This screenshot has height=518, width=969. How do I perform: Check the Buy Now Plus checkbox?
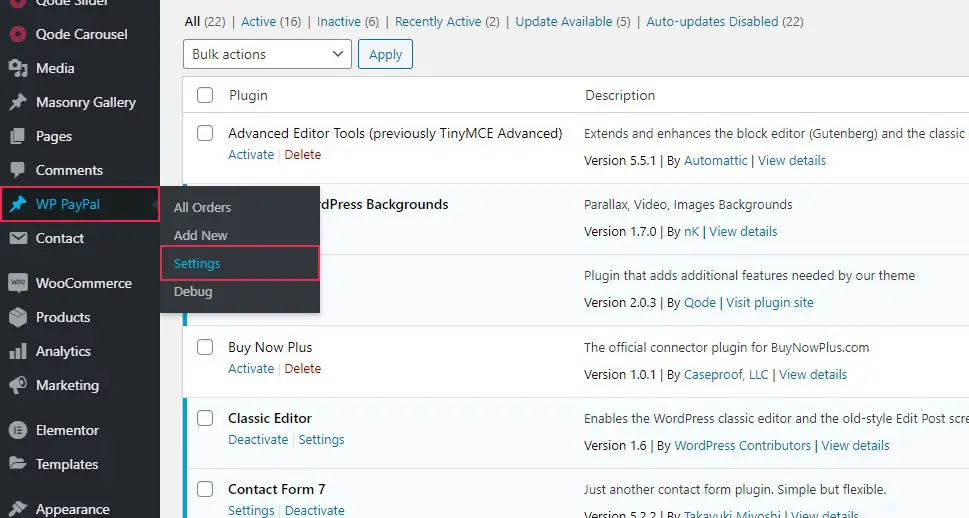click(205, 347)
